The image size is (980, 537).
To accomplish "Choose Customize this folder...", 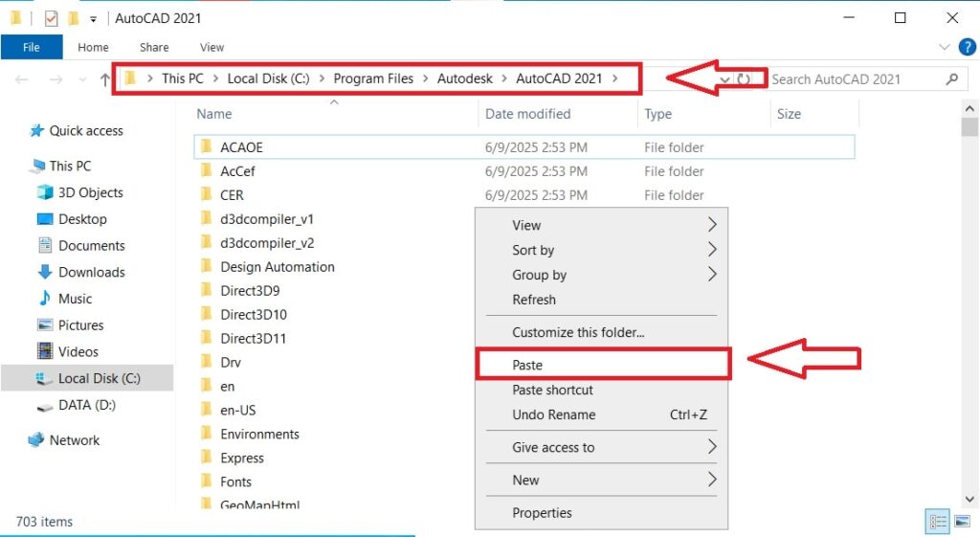I will click(x=601, y=332).
